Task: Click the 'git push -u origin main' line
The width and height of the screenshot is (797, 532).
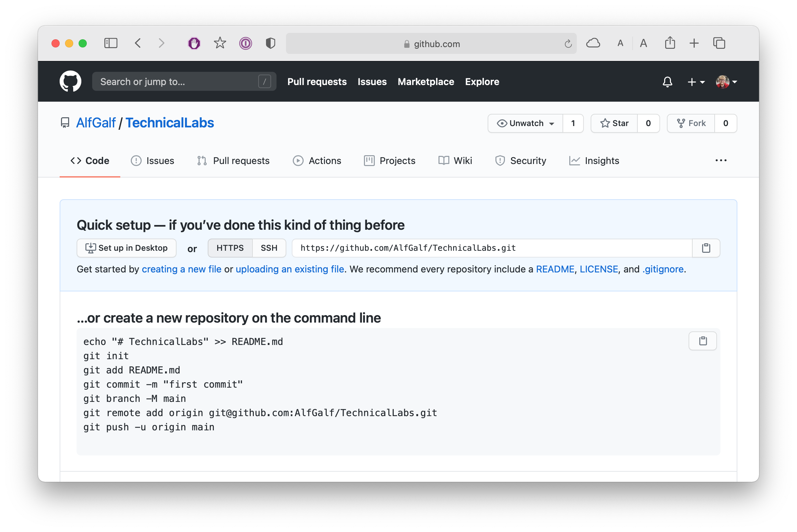Action: click(149, 427)
